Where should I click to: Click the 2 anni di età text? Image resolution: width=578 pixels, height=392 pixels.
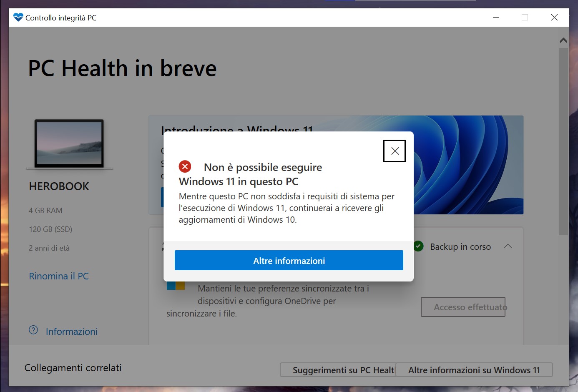(x=49, y=248)
